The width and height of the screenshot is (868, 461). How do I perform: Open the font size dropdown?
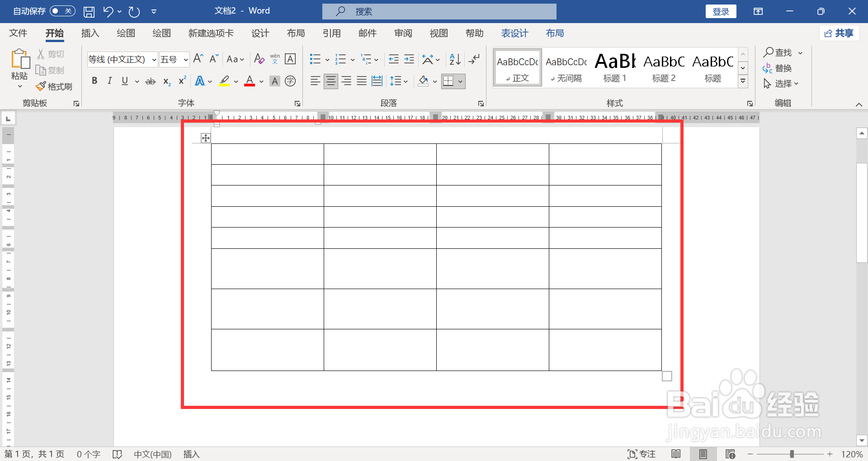[x=185, y=60]
